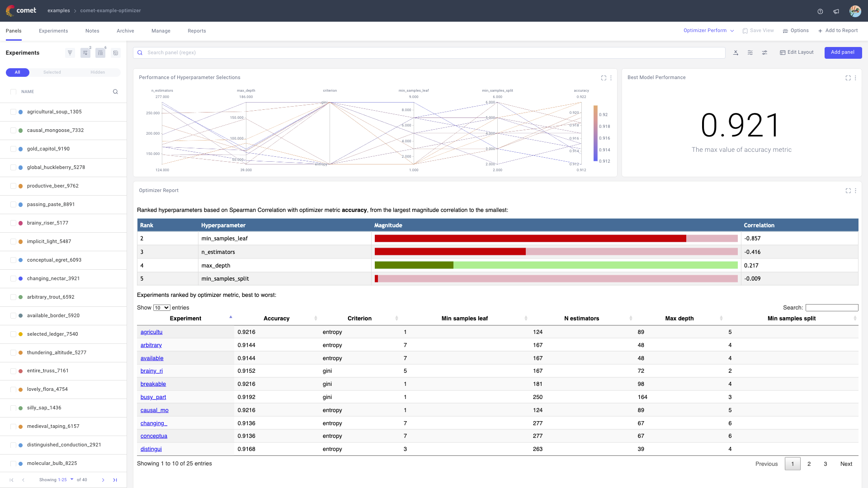This screenshot has width=868, height=488.
Task: Expand the Performance of Hyperparameter Selections panel fullscreen
Action: click(604, 78)
